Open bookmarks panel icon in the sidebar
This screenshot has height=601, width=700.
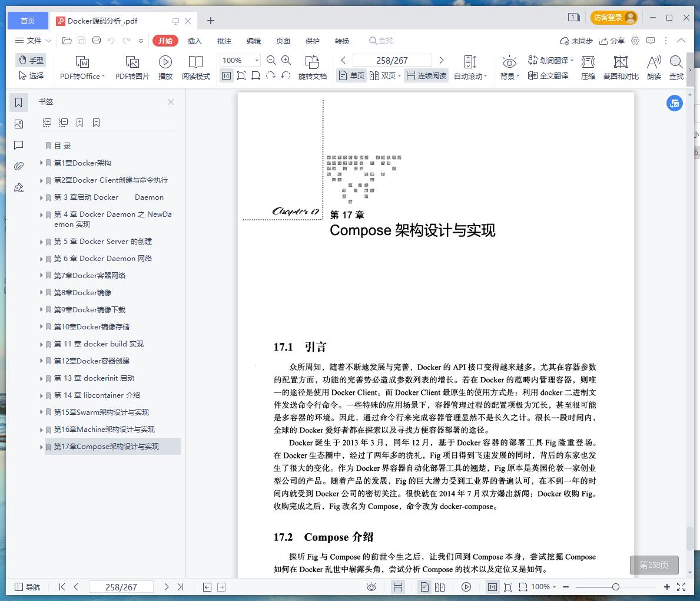(x=19, y=103)
